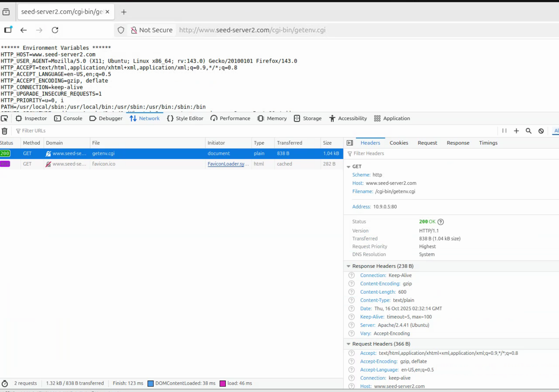
Task: Click help icon beside 200 OK status
Action: pyautogui.click(x=441, y=222)
